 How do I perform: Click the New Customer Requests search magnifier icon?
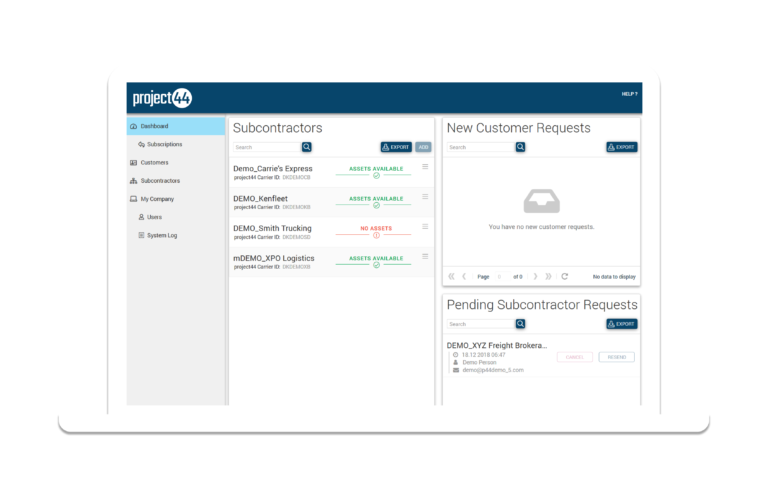pos(521,147)
